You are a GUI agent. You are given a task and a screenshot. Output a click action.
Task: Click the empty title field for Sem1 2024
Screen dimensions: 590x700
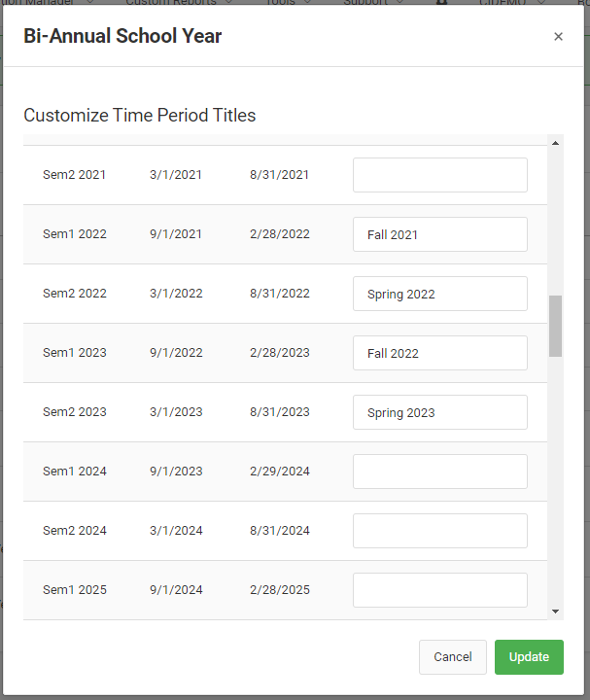[439, 472]
